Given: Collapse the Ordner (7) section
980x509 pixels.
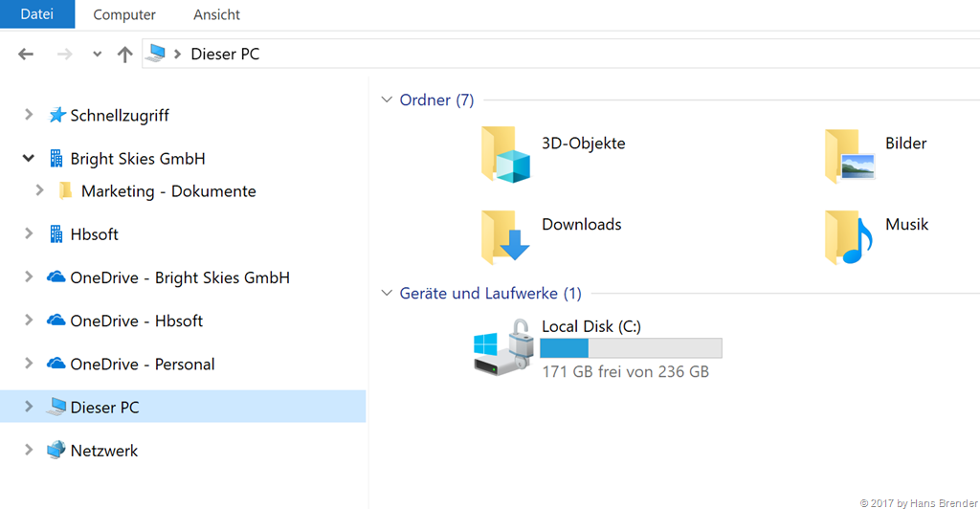Looking at the screenshot, I should [x=387, y=100].
